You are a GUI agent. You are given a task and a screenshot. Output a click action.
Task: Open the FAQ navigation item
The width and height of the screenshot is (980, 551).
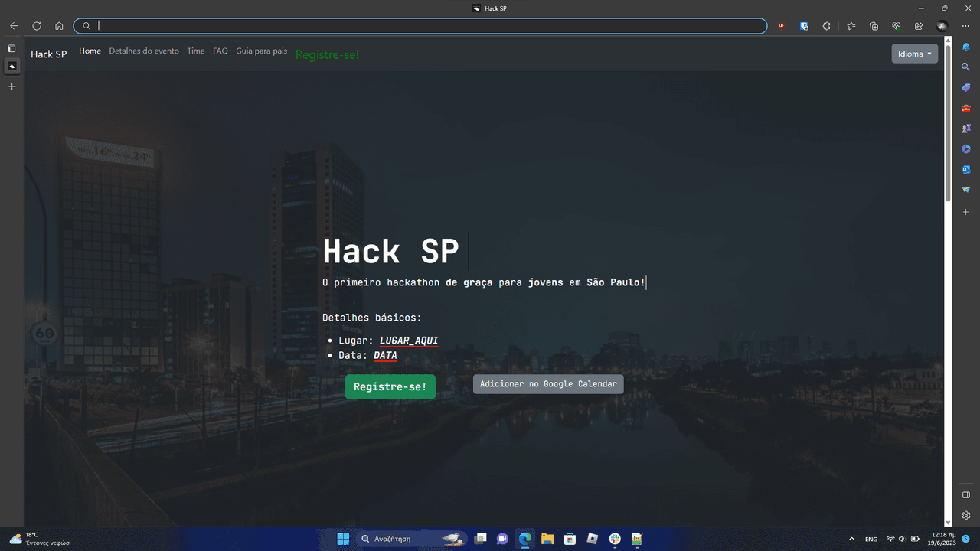coord(220,51)
